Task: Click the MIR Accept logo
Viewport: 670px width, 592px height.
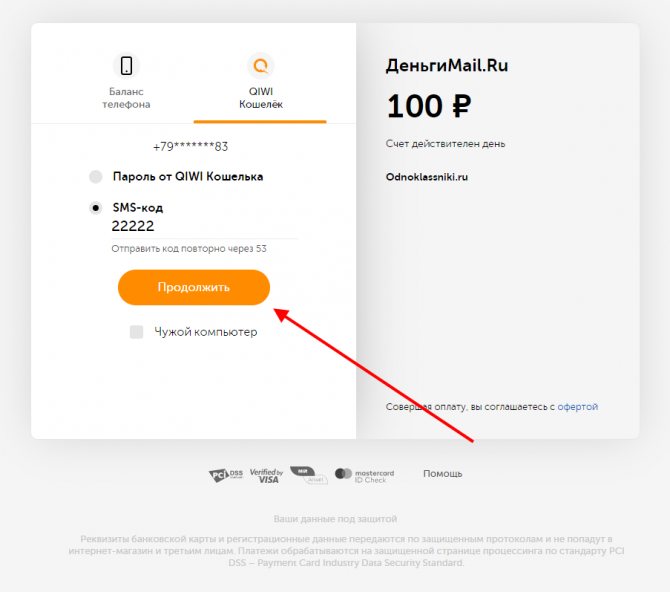Action: (x=309, y=475)
